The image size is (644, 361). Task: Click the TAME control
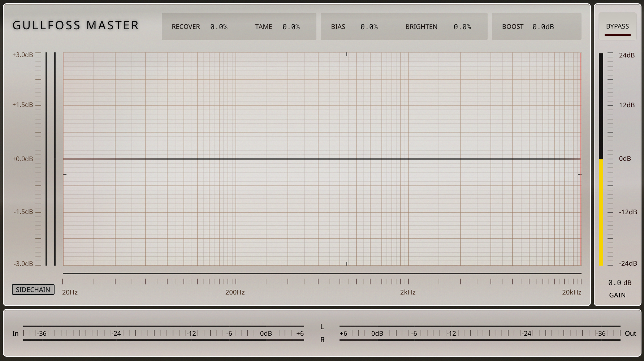click(263, 26)
